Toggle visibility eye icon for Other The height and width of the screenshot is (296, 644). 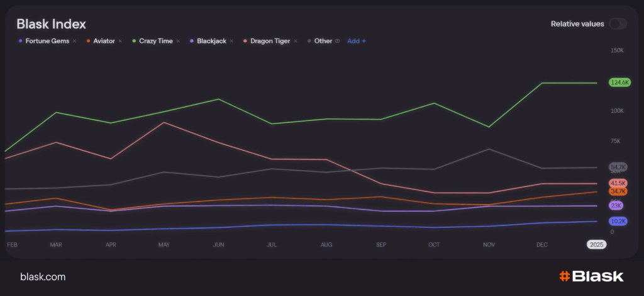[x=338, y=41]
